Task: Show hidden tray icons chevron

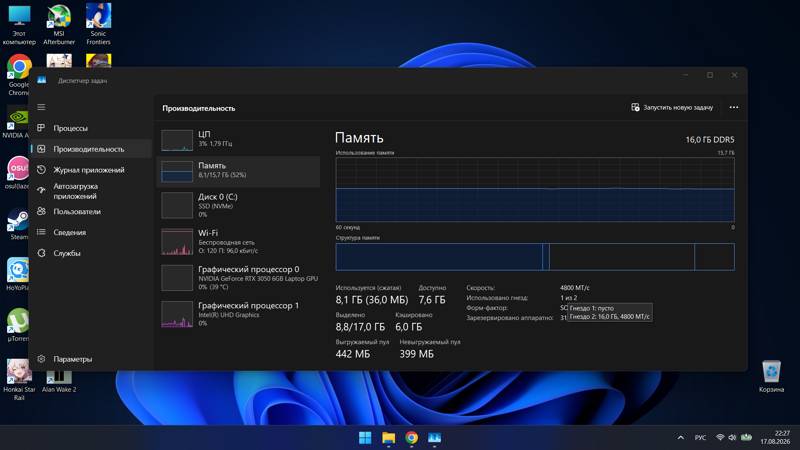Action: click(x=681, y=438)
